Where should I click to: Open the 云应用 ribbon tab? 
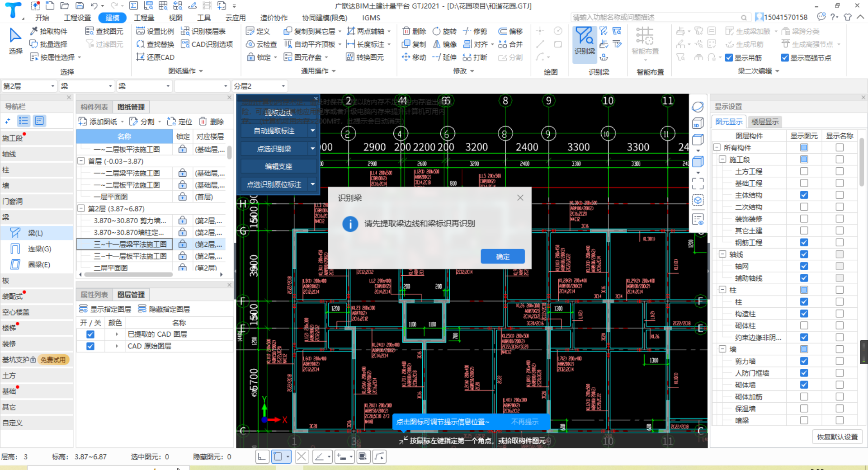coord(236,18)
